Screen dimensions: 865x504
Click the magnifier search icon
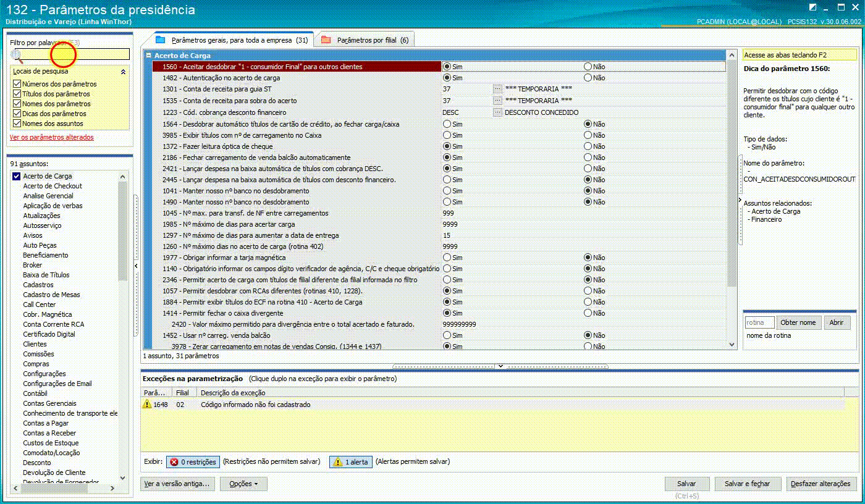pyautogui.click(x=17, y=55)
